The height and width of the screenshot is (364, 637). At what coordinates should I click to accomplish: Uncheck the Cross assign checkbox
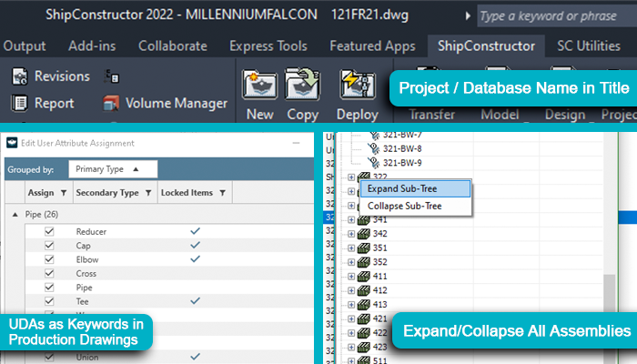pos(49,273)
